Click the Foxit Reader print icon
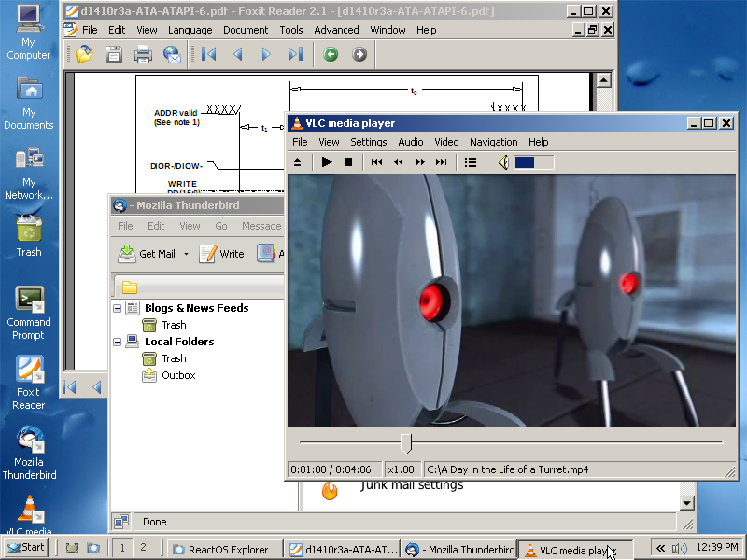 [143, 54]
